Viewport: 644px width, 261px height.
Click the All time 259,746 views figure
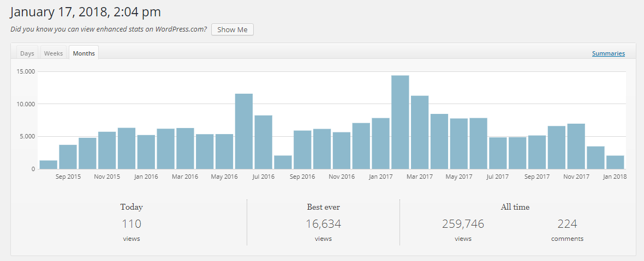click(x=463, y=224)
